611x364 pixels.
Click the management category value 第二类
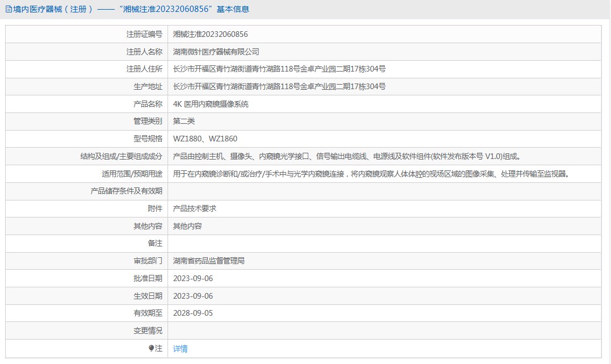click(184, 121)
